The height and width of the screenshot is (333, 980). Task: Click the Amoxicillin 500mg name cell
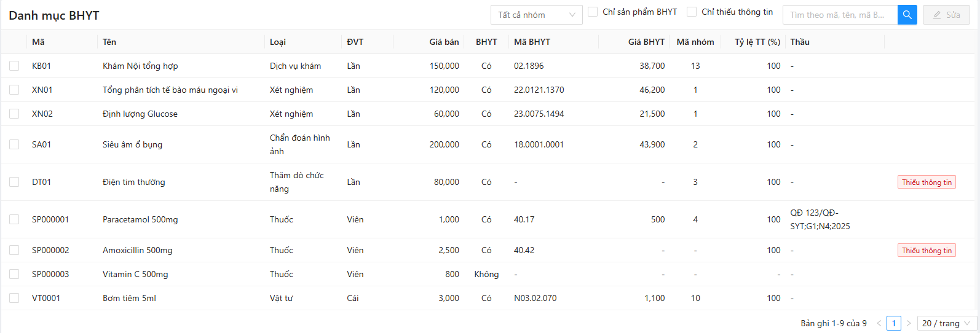click(x=138, y=250)
